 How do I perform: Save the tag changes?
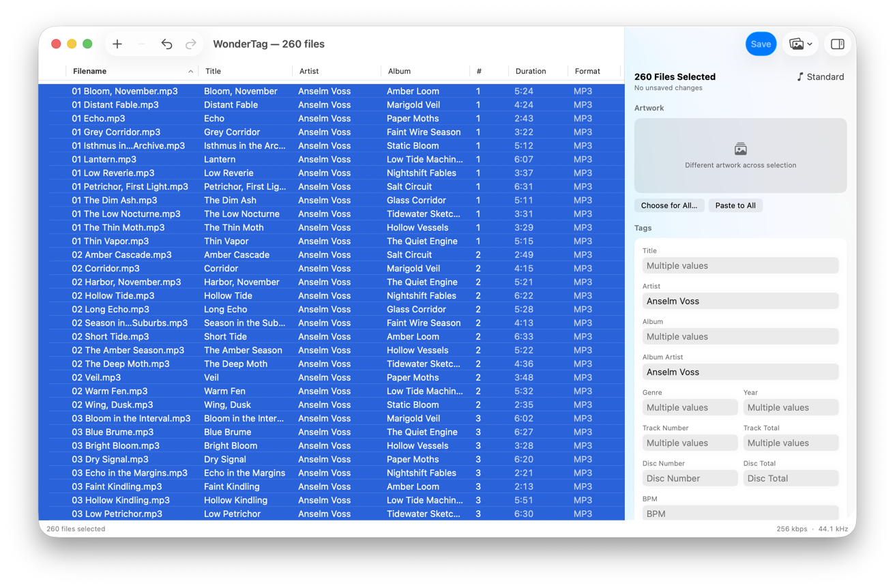[761, 44]
